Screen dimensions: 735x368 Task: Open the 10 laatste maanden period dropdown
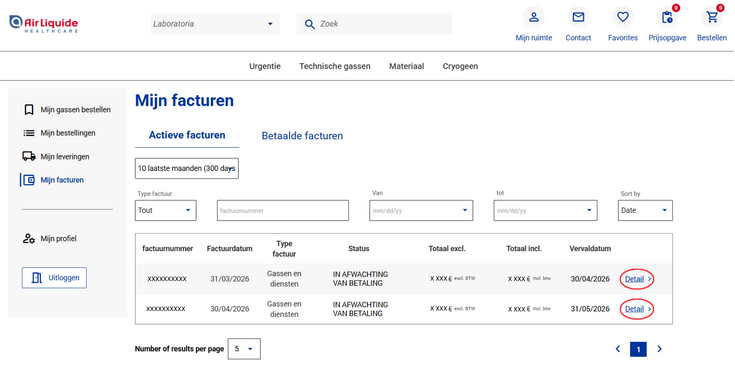point(187,168)
